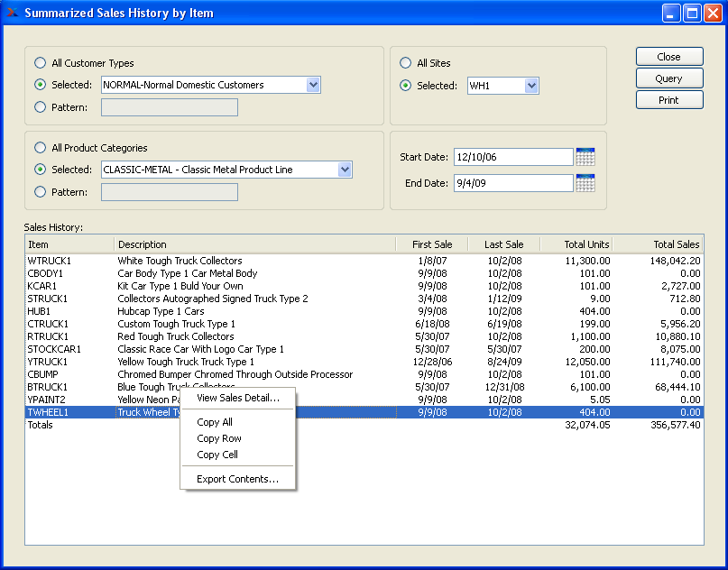The width and height of the screenshot is (728, 570).
Task: Click the xTuple icon in title bar
Action: (x=13, y=13)
